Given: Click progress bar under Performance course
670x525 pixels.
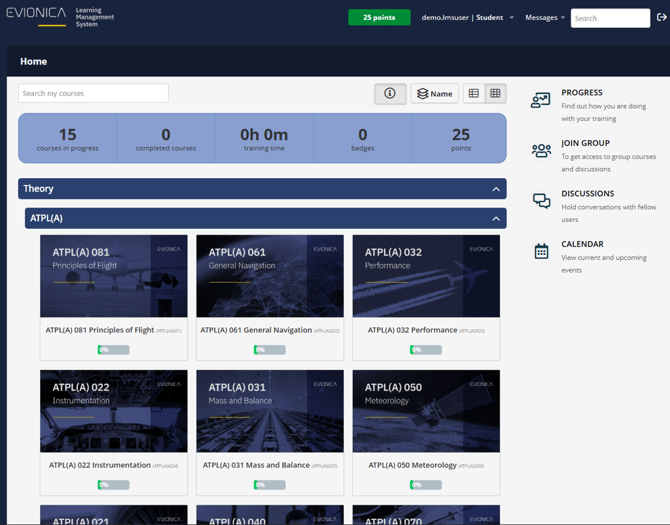Looking at the screenshot, I should [x=426, y=350].
